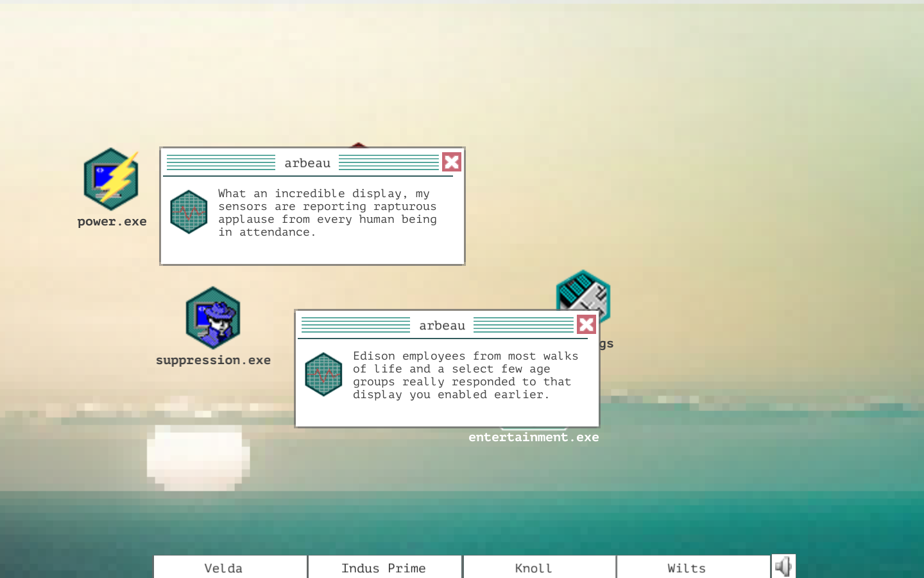Switch to the Indus Prime tab
Screen dimensions: 924x578
coord(385,567)
